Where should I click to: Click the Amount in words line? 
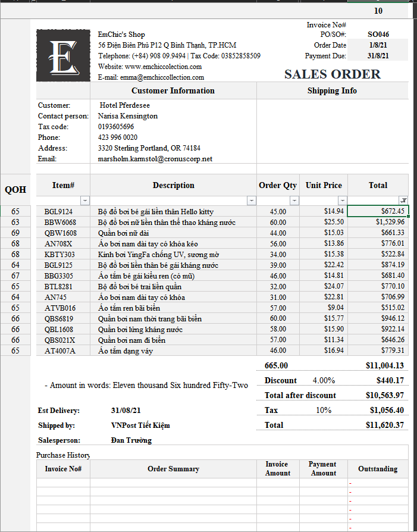click(146, 386)
